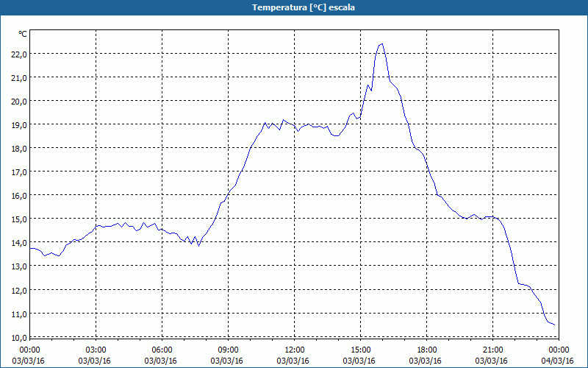
Task: Pick the 16,0 temperature tick label
Action: click(20, 196)
